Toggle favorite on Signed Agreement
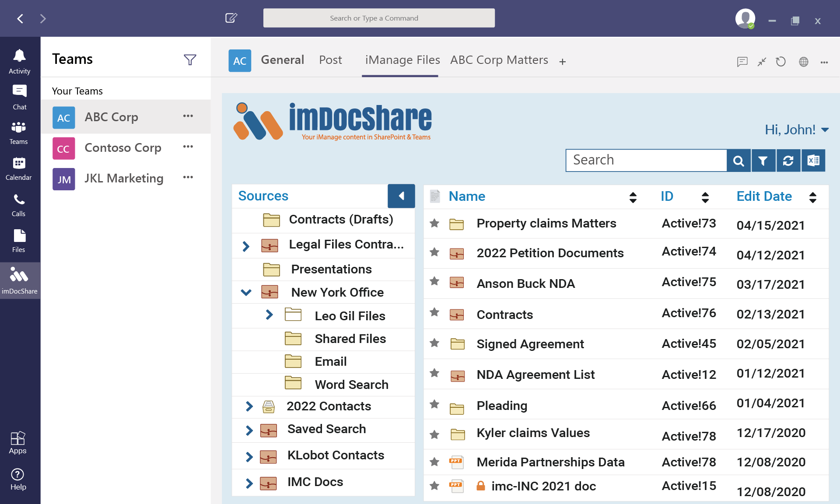This screenshot has width=840, height=504. coord(434,343)
